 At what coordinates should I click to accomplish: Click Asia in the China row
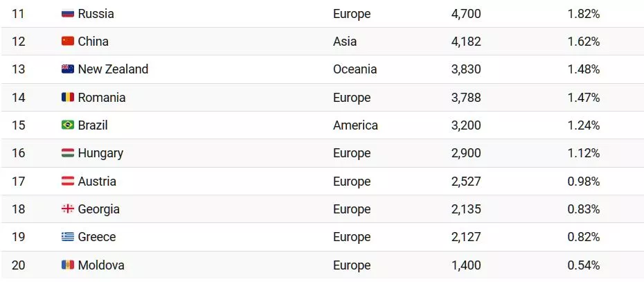pyautogui.click(x=345, y=42)
